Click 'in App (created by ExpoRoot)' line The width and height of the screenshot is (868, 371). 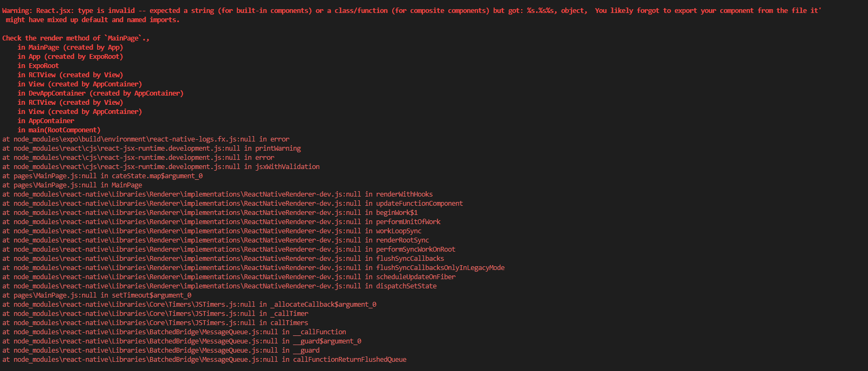pyautogui.click(x=70, y=57)
